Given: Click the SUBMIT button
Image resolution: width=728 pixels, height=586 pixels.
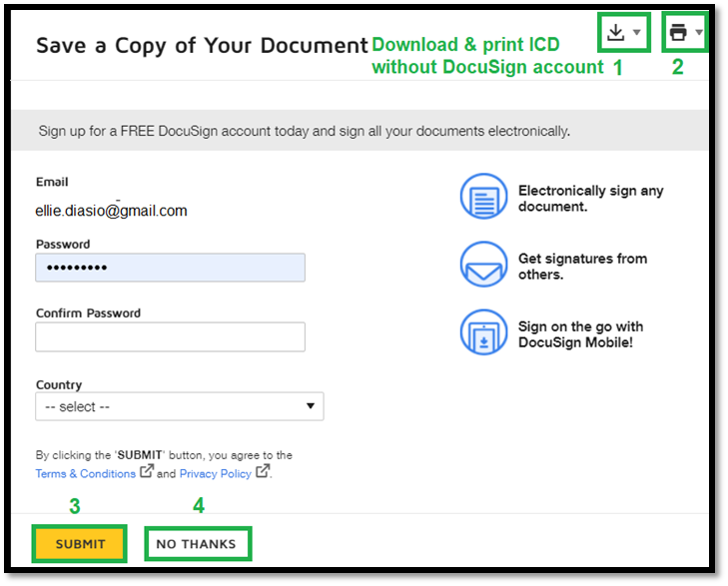Looking at the screenshot, I should (80, 544).
